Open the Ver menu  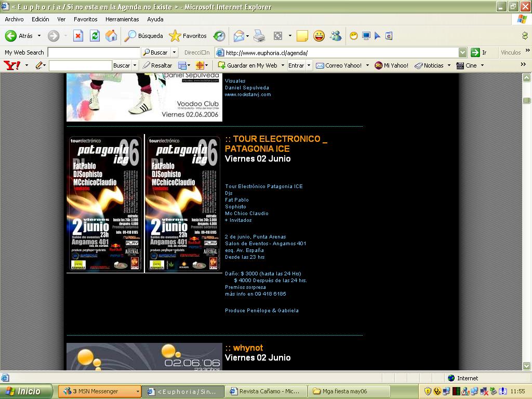(61, 19)
